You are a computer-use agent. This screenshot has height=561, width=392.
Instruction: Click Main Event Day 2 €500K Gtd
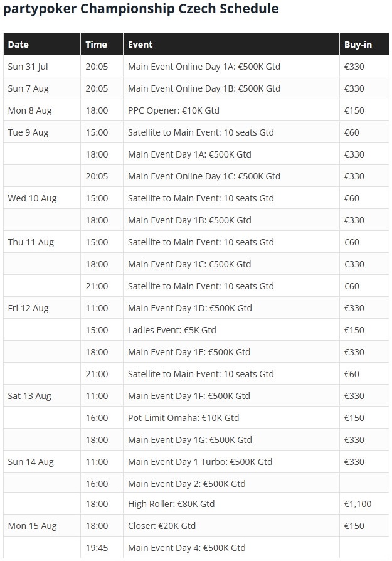(x=187, y=484)
